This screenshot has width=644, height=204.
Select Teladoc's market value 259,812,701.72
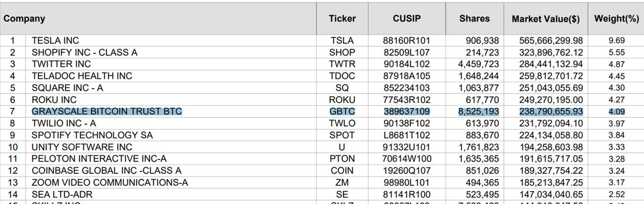coord(551,76)
